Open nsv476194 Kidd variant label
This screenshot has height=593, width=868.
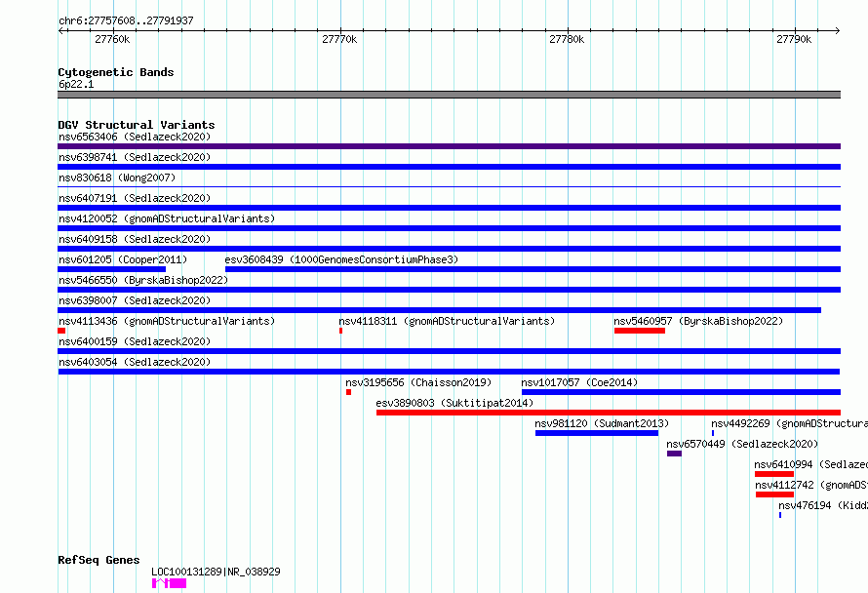[x=823, y=505]
